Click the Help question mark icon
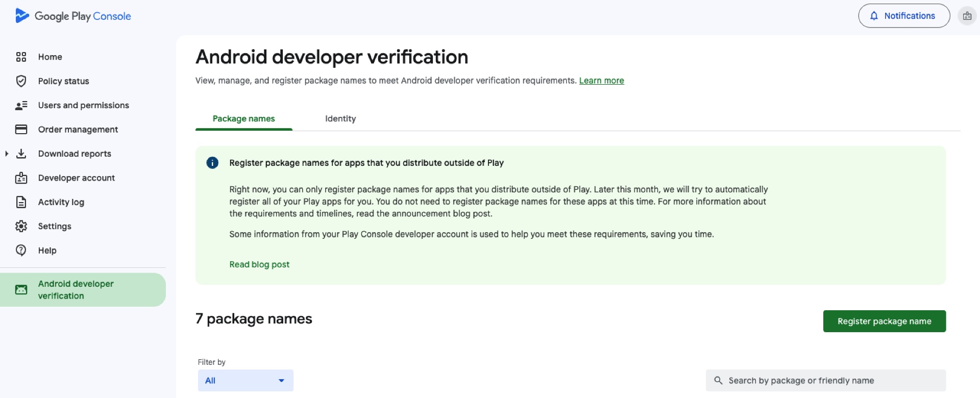 [21, 251]
